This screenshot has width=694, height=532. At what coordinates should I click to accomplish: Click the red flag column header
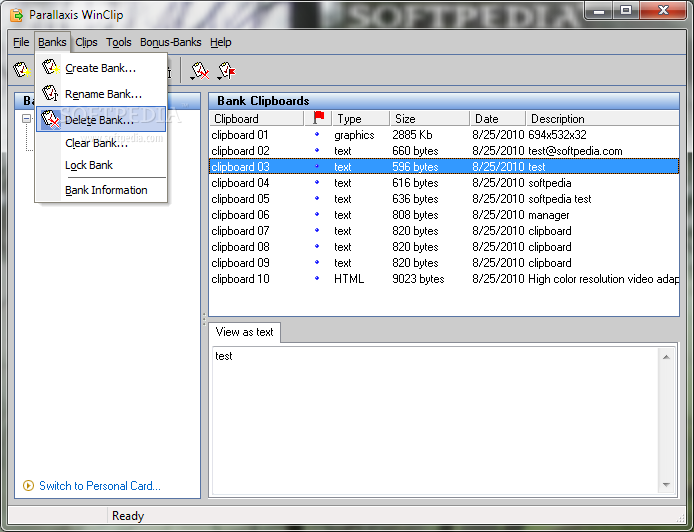tap(318, 118)
